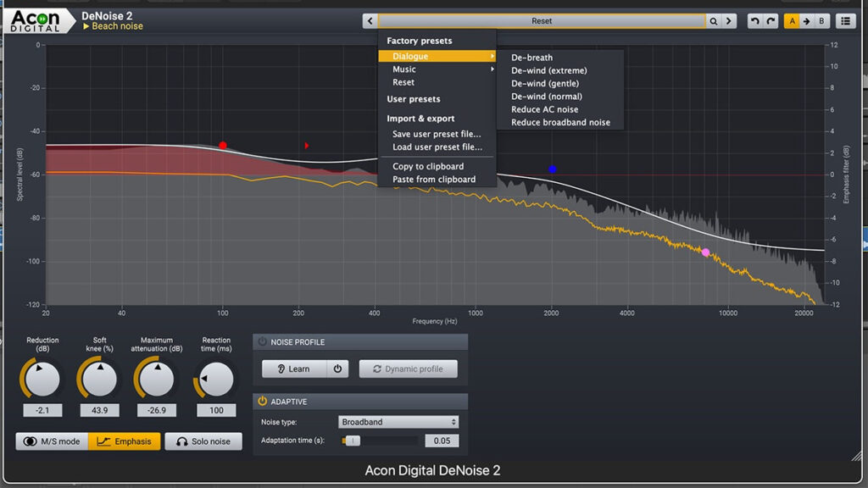Edit the Reaction time value 100
Screen dimensions: 868x488
click(x=216, y=410)
